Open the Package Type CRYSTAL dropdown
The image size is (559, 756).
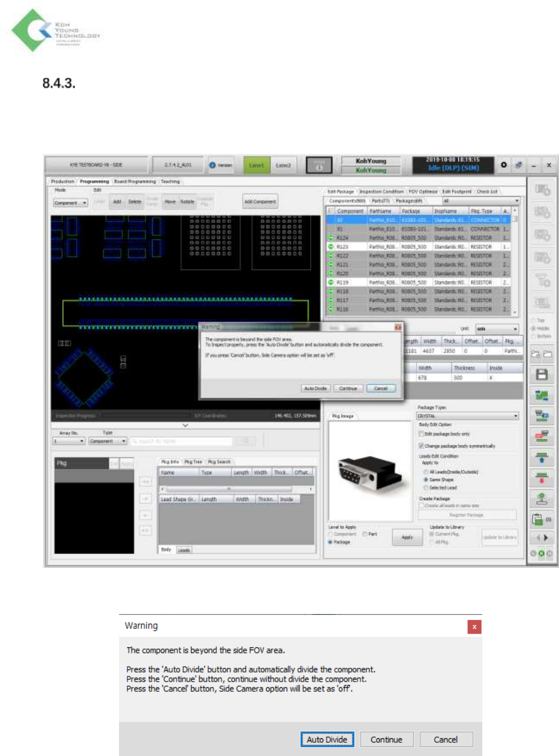515,416
